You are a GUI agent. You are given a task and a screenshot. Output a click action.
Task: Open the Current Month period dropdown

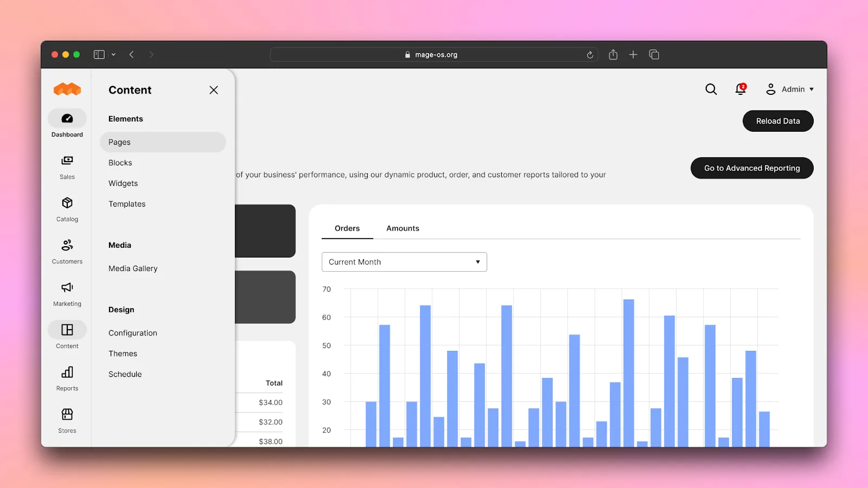(404, 262)
